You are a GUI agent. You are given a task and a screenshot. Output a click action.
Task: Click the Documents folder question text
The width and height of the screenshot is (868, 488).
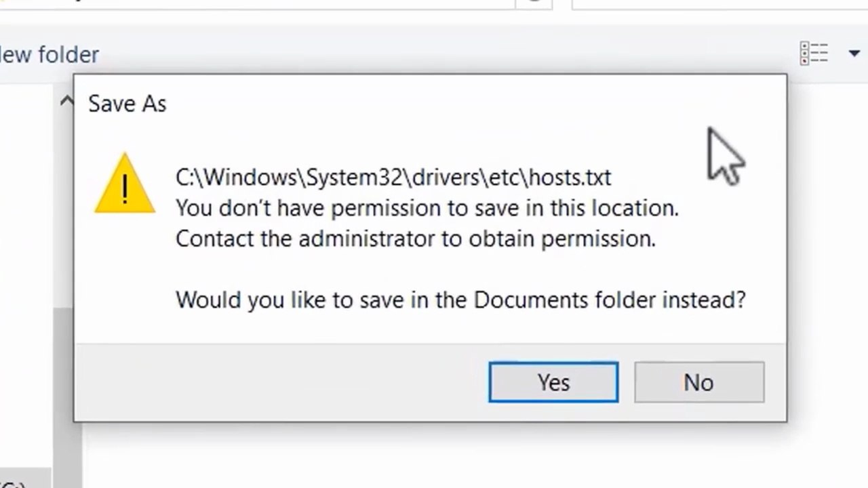point(460,300)
